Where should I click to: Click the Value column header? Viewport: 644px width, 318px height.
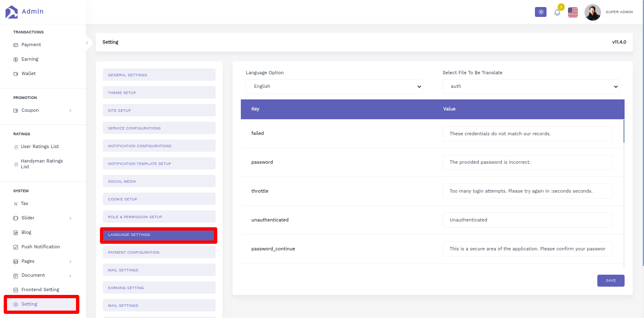point(449,109)
